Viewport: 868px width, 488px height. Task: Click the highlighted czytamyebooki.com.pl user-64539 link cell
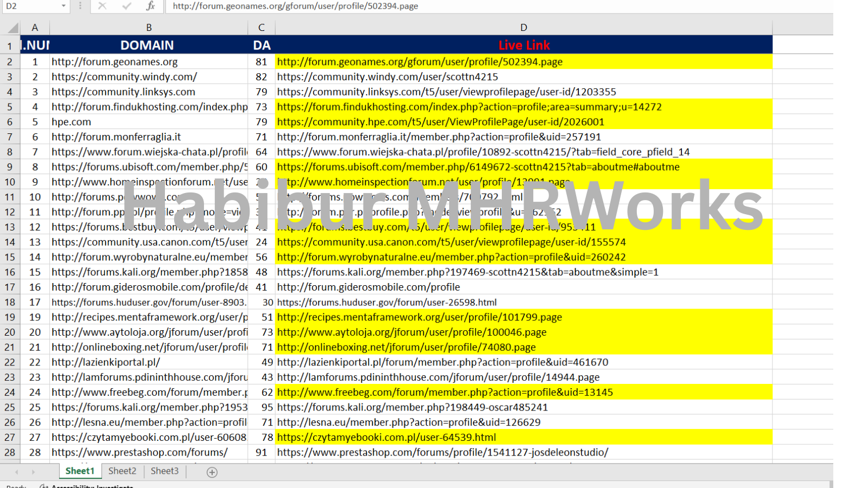(386, 438)
